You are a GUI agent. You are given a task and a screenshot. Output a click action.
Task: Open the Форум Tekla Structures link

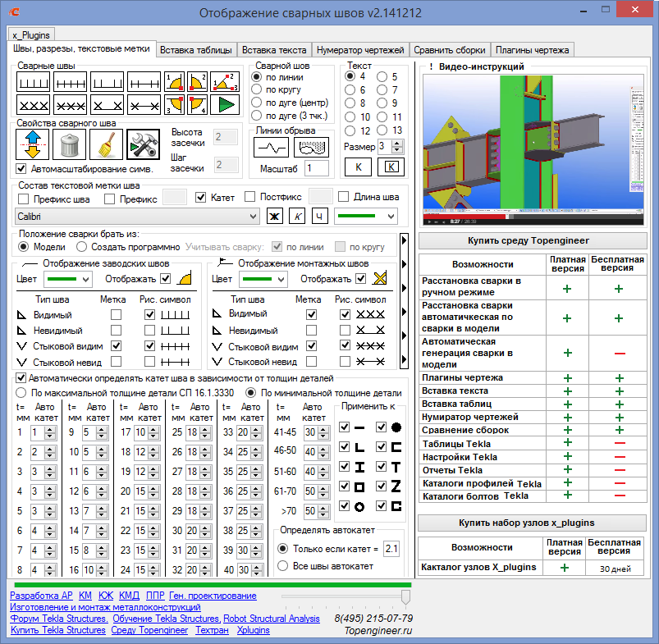tap(58, 619)
